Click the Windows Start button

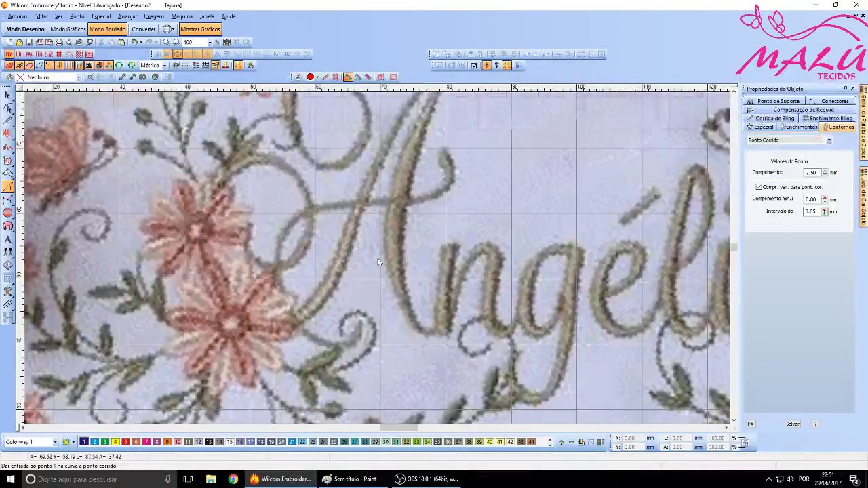[10, 479]
